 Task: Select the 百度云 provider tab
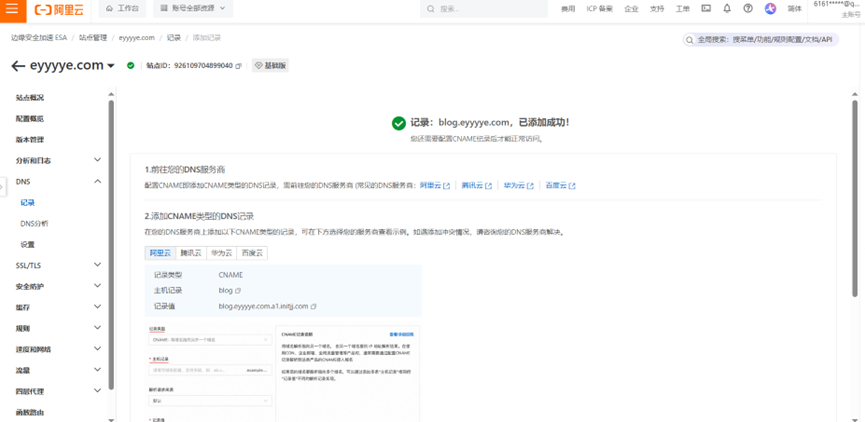[252, 253]
